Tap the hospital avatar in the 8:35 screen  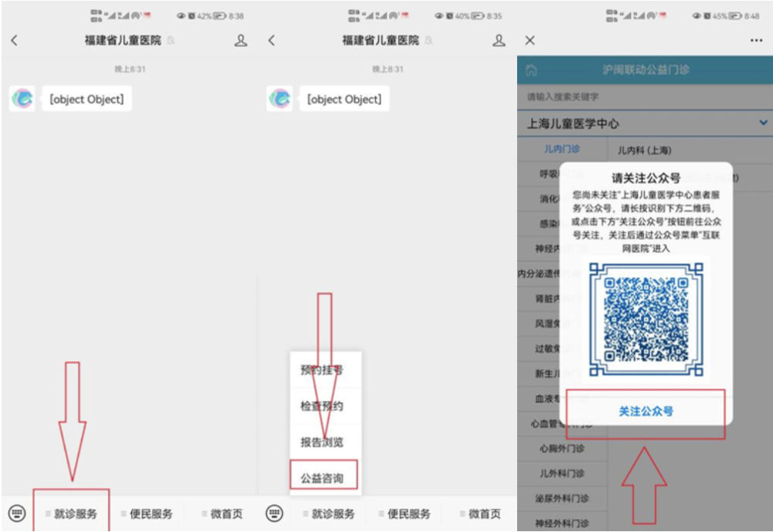280,99
